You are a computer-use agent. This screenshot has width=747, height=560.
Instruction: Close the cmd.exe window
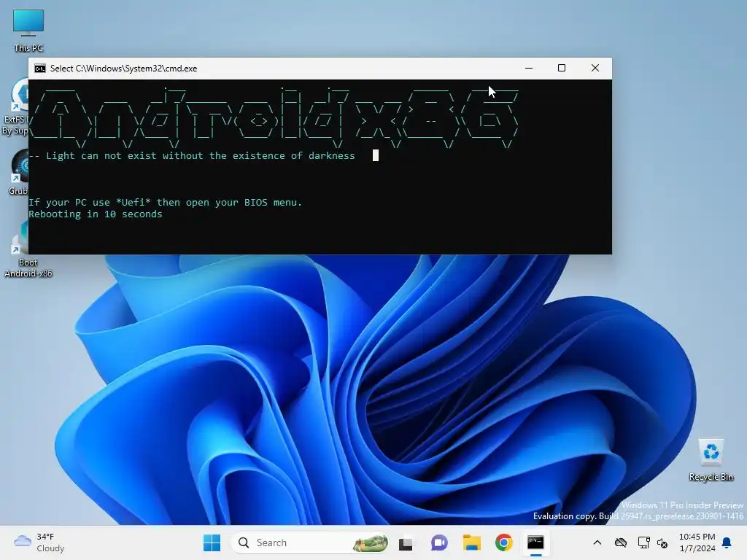[595, 68]
